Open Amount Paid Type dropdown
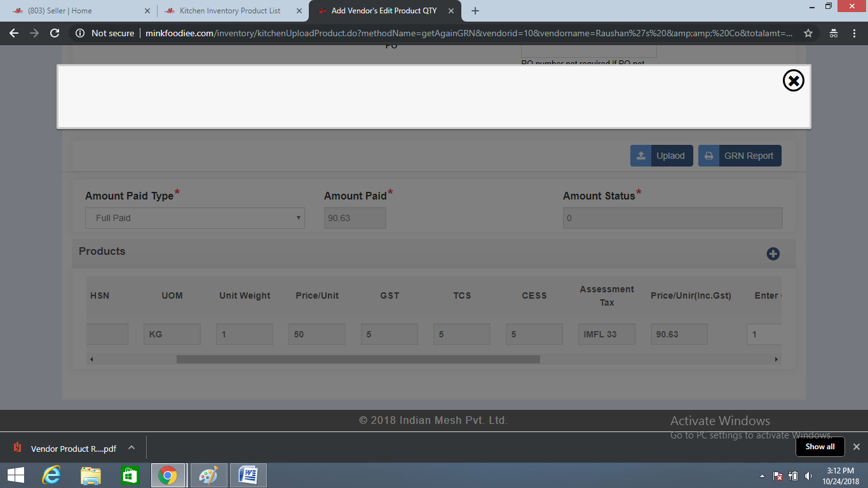868x488 pixels. (x=195, y=218)
